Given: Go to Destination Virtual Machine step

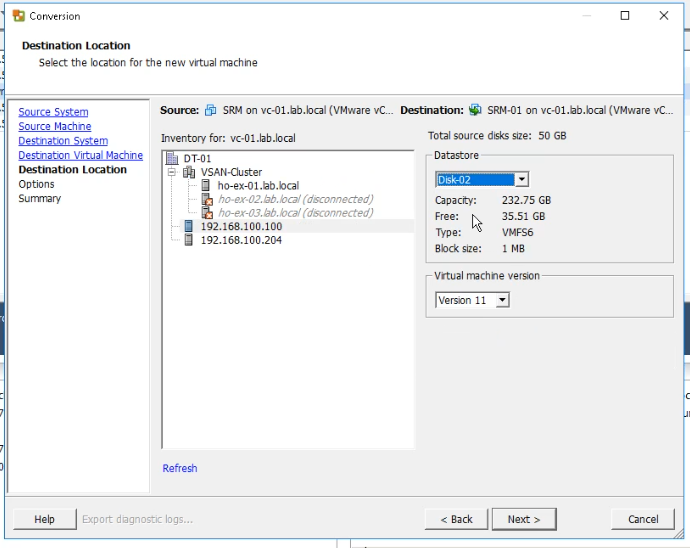Looking at the screenshot, I should click(81, 155).
